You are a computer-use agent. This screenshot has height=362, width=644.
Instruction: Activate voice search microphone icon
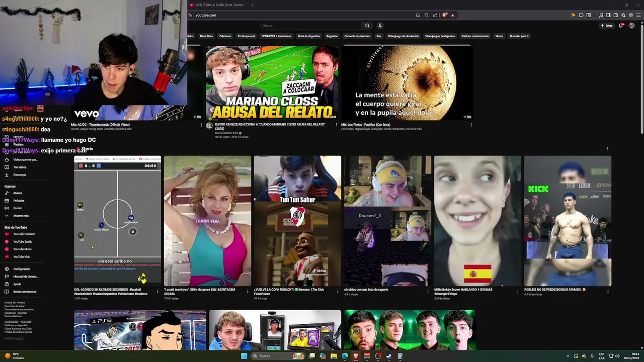point(380,26)
